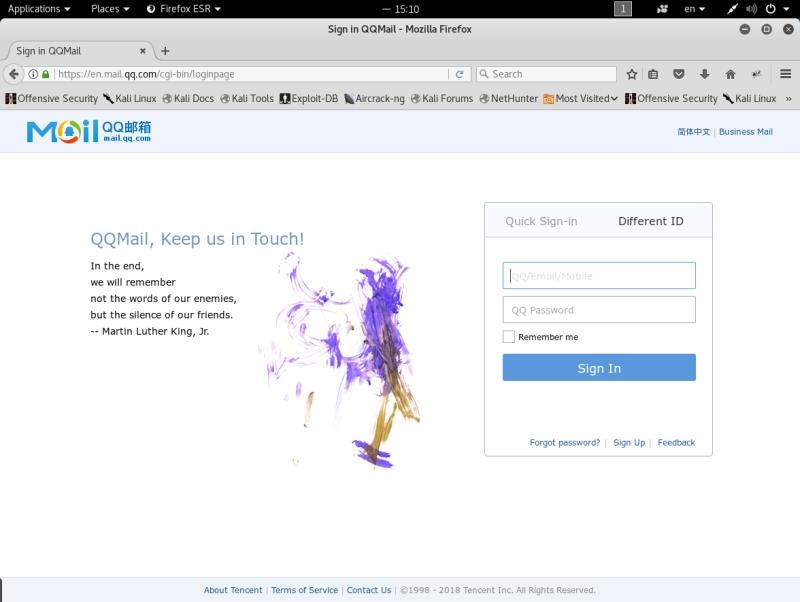
Task: Click the browser Search box
Action: pos(546,74)
